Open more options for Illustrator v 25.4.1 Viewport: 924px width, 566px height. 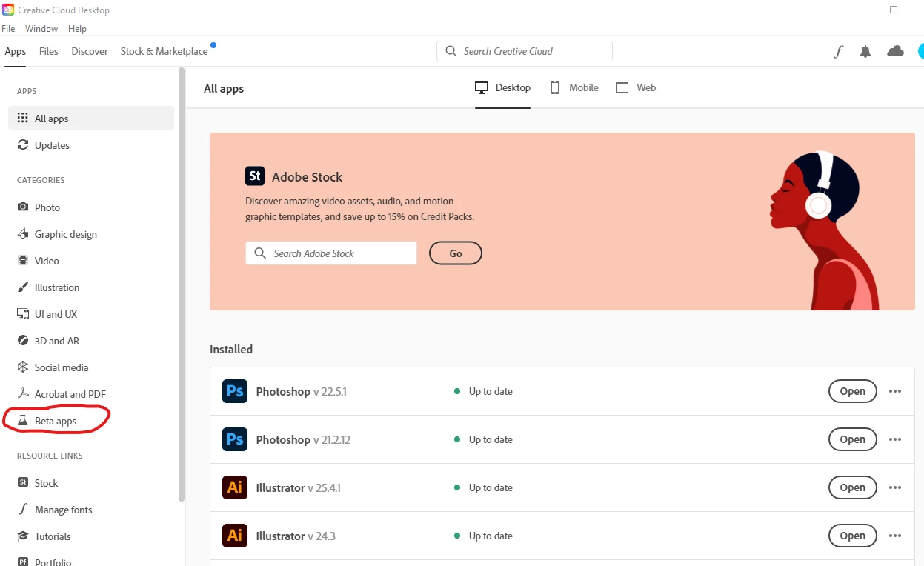(895, 487)
